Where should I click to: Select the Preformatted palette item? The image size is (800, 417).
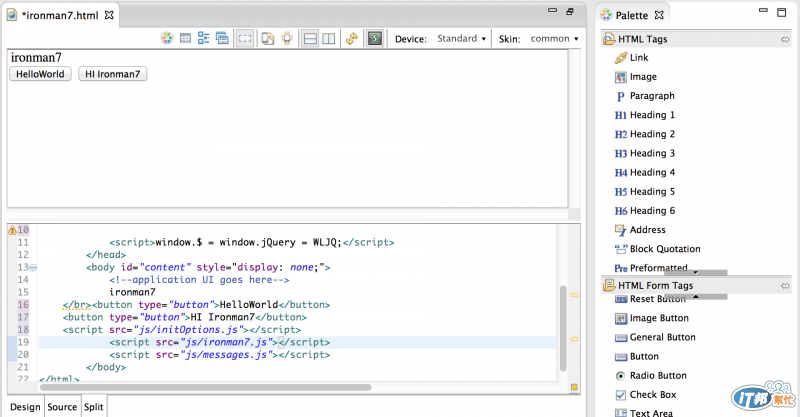651,268
